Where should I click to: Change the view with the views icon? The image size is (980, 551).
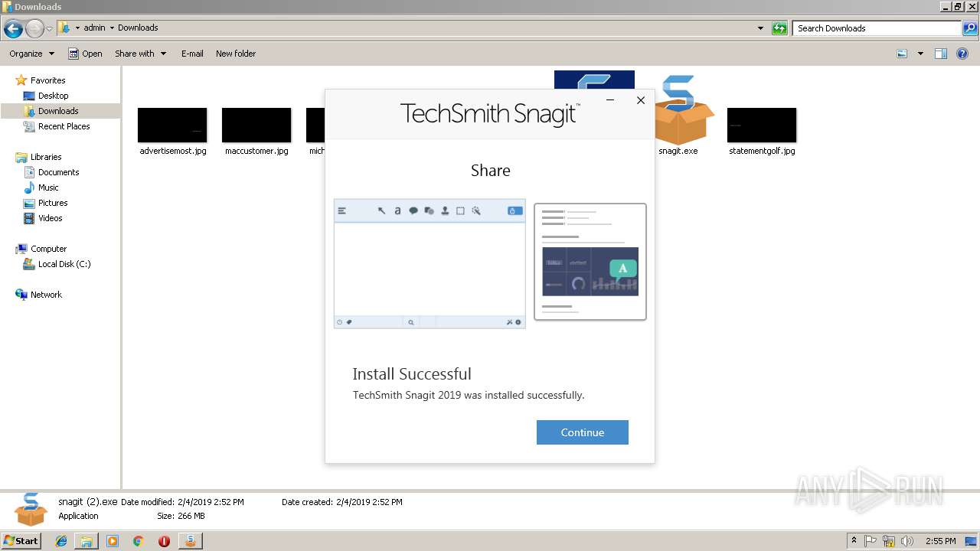pyautogui.click(x=902, y=54)
